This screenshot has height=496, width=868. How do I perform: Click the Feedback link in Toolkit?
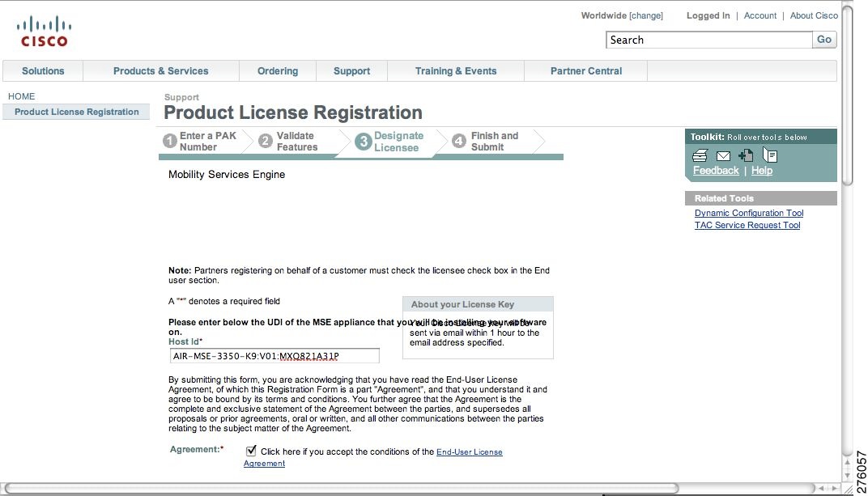coord(716,170)
